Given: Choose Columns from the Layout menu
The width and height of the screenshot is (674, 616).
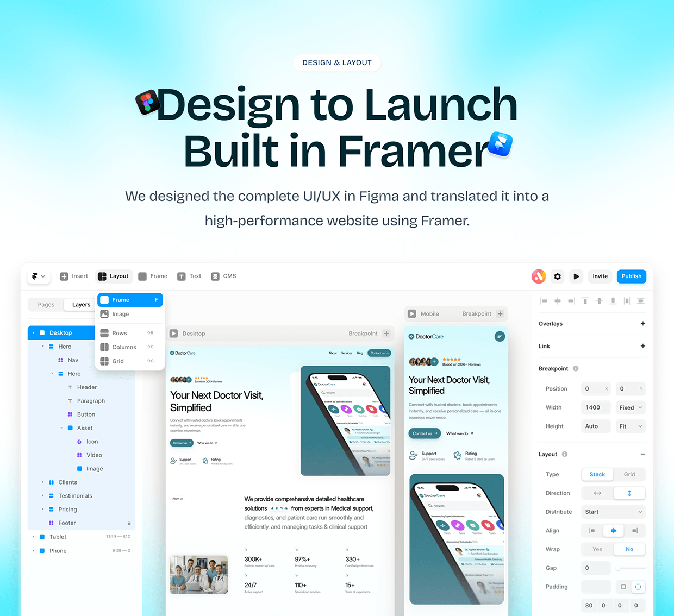Looking at the screenshot, I should (x=130, y=347).
